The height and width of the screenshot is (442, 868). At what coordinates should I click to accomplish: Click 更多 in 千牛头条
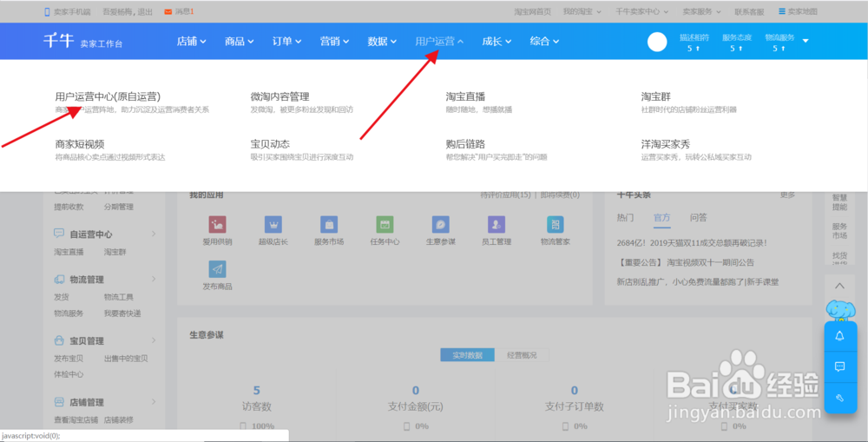(x=787, y=195)
